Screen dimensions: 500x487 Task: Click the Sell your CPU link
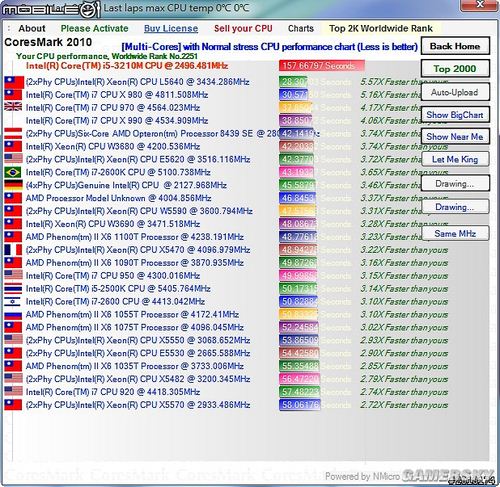(243, 29)
